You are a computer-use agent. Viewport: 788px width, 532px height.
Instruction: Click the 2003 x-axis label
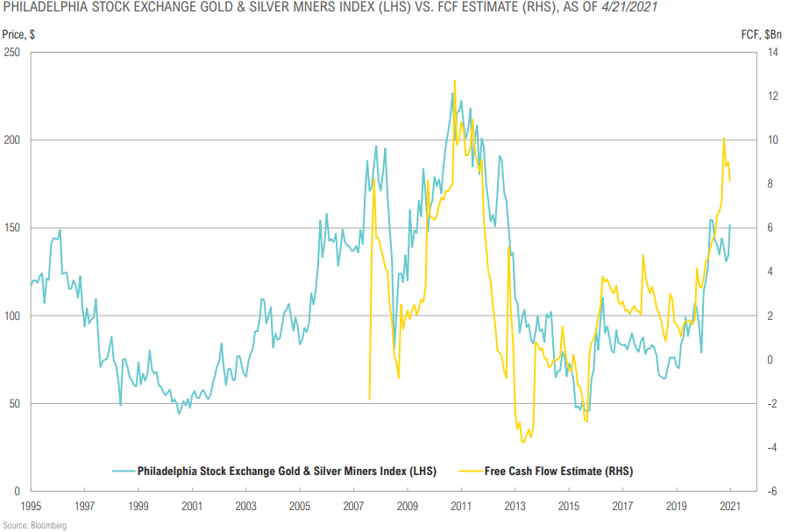point(245,507)
